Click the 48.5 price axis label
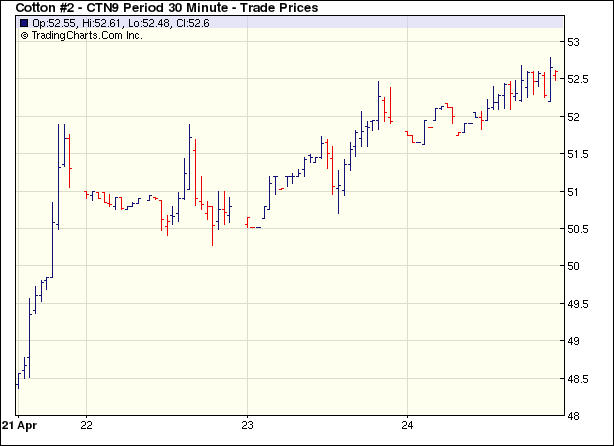 click(579, 379)
